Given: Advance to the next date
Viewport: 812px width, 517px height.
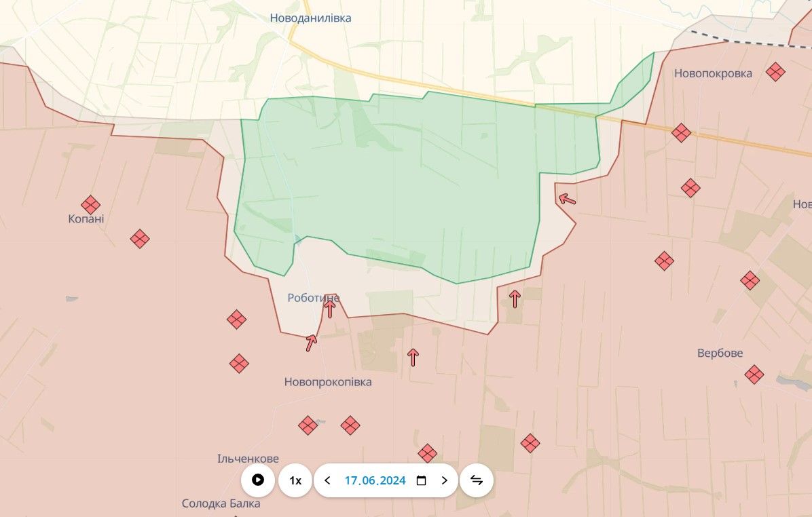Looking at the screenshot, I should (444, 480).
